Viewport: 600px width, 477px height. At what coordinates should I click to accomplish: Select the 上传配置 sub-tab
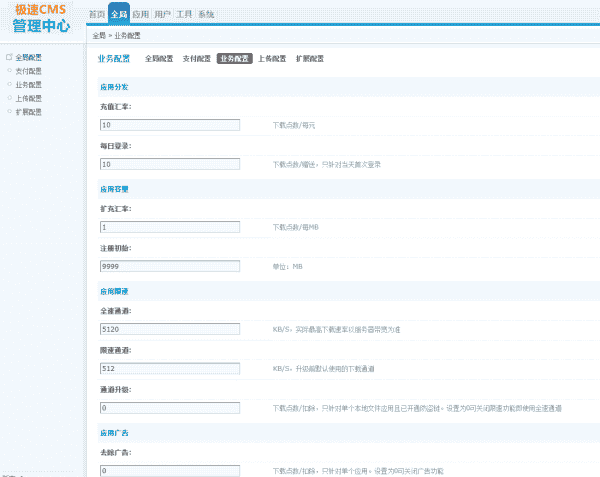click(272, 59)
